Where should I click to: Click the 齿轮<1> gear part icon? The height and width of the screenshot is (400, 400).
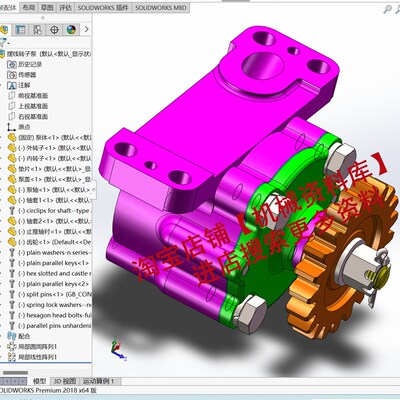(12, 242)
